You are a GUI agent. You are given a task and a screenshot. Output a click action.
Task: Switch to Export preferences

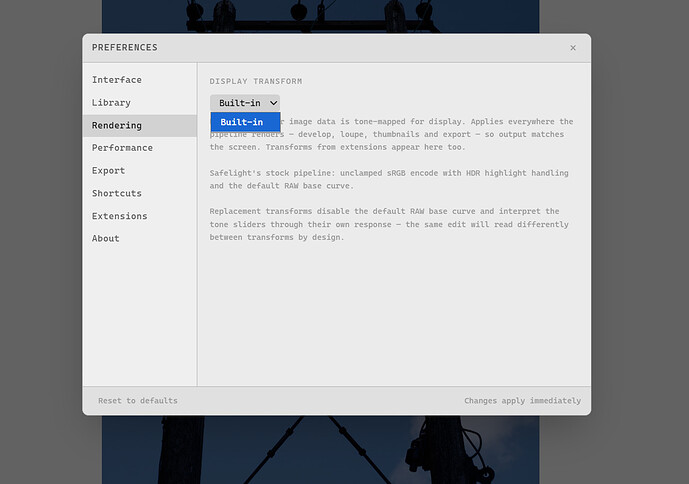tap(140, 171)
